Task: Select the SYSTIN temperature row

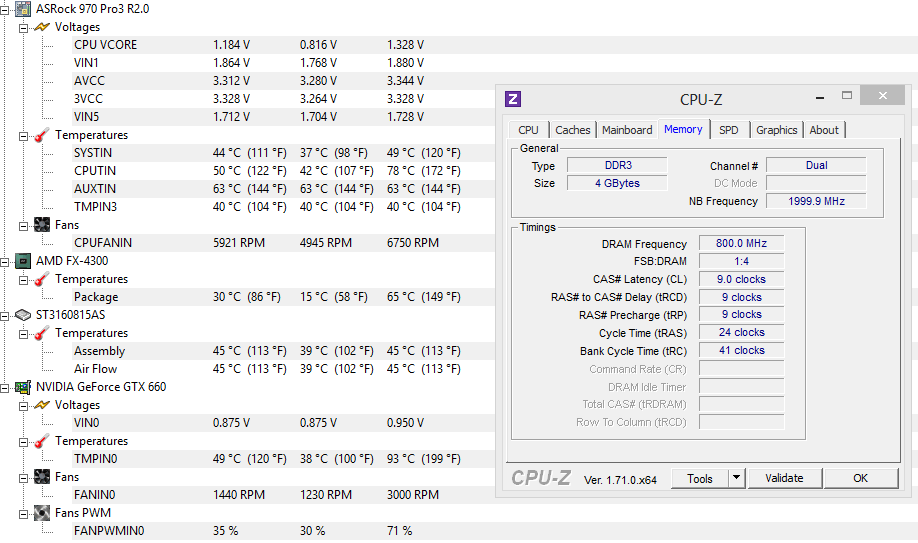Action: tap(283, 153)
